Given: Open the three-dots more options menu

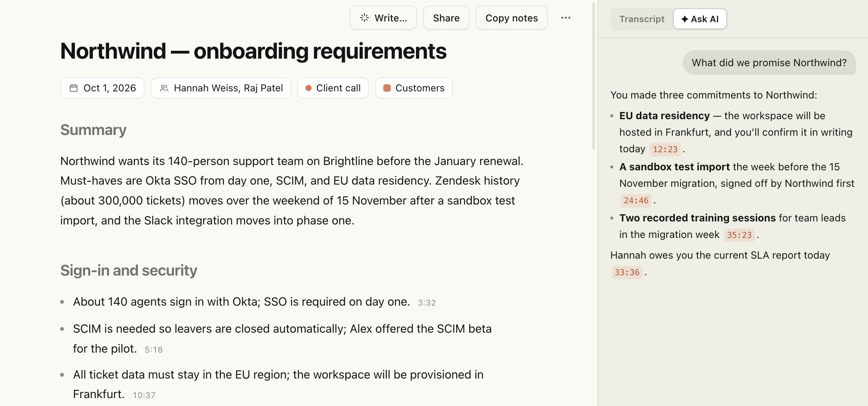Looking at the screenshot, I should pyautogui.click(x=566, y=18).
